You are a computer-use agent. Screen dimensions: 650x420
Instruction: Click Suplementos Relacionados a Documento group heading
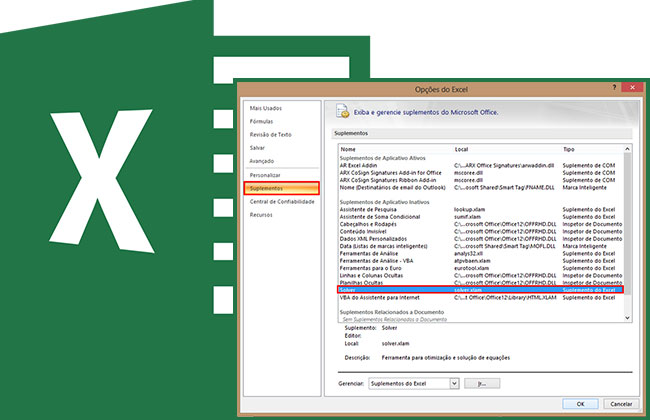[392, 312]
